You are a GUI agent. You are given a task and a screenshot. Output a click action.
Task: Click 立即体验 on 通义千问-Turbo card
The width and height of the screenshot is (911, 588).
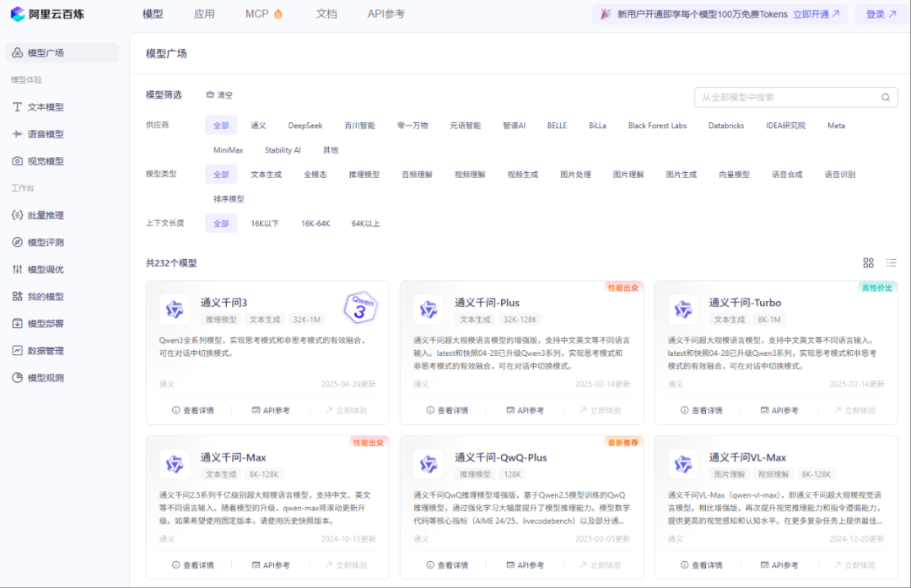click(x=854, y=410)
